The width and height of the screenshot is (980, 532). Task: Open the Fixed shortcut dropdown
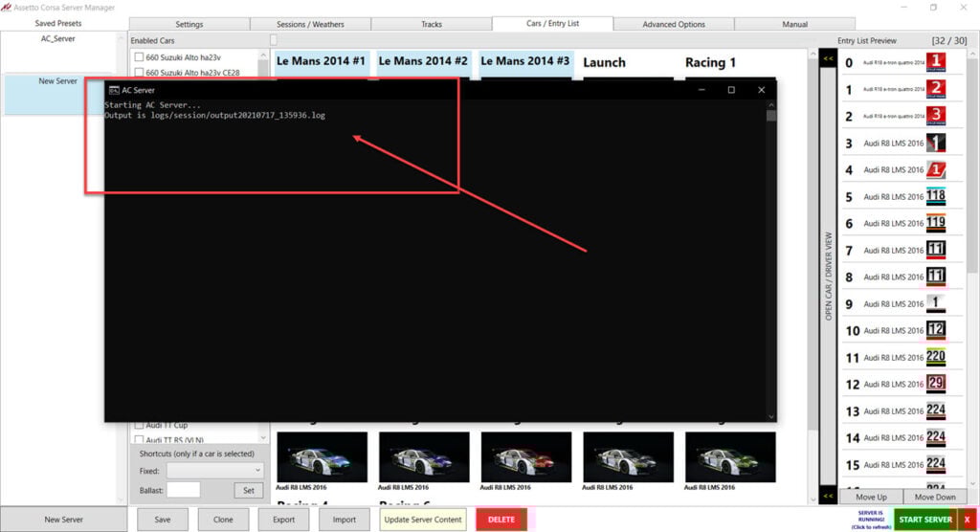215,470
